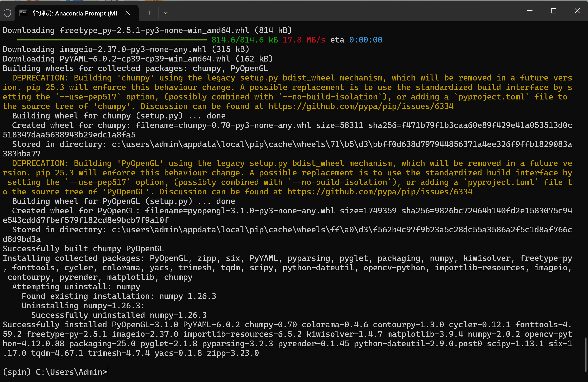Click the terminal icon on the Anaconda tab
Screen dimensions: 588x382
(x=23, y=13)
